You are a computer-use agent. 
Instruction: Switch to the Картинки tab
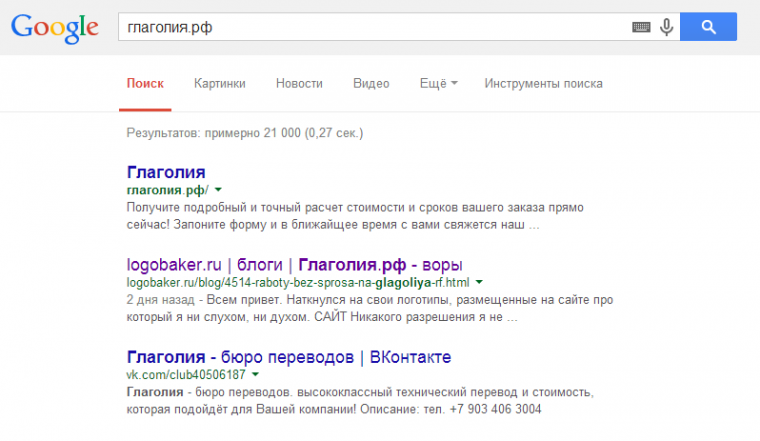(x=220, y=84)
